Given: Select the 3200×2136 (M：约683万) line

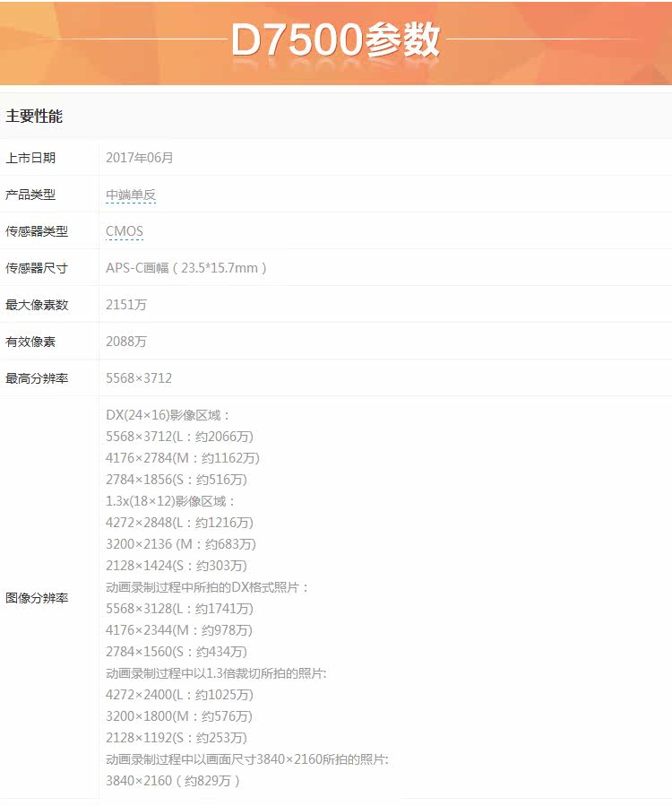Looking at the screenshot, I should tap(181, 544).
